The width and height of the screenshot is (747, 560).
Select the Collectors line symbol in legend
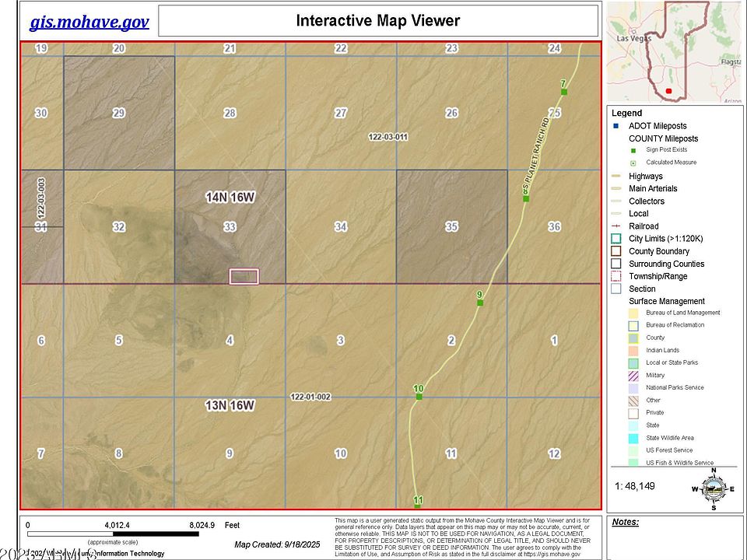tap(616, 201)
